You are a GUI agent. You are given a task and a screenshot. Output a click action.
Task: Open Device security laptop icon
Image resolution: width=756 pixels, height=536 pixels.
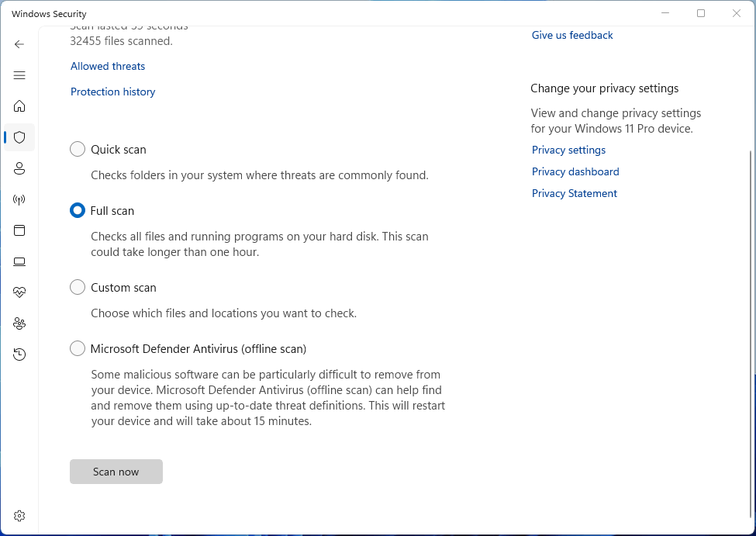coord(19,261)
